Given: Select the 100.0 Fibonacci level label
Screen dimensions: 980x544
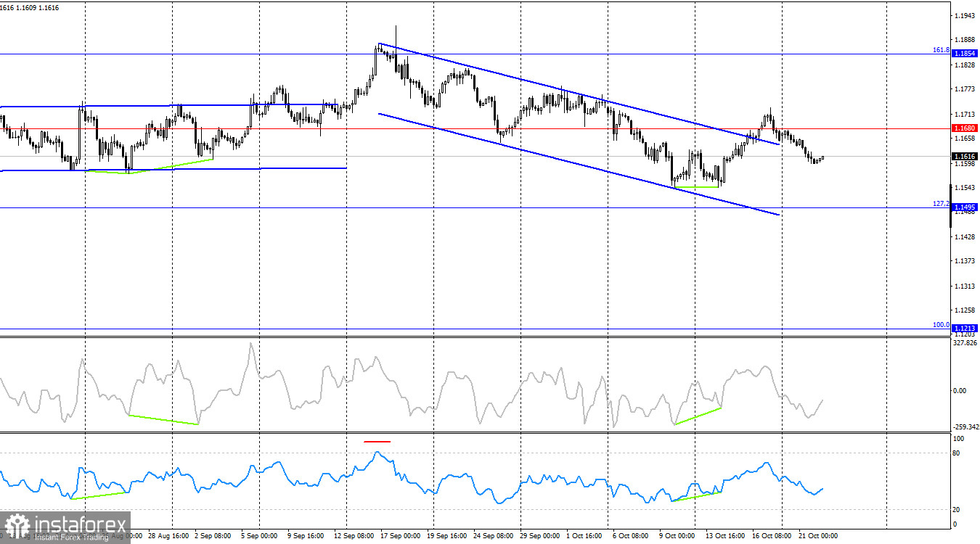Looking at the screenshot, I should (x=941, y=325).
